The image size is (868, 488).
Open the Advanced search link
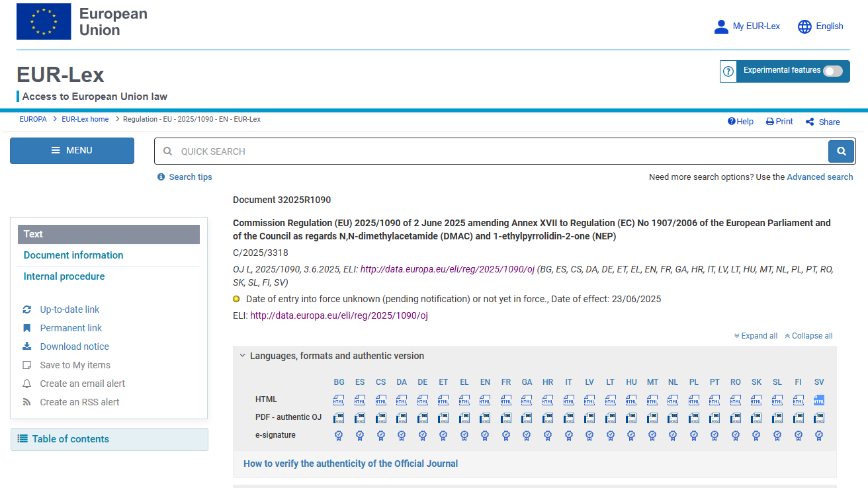coord(820,177)
